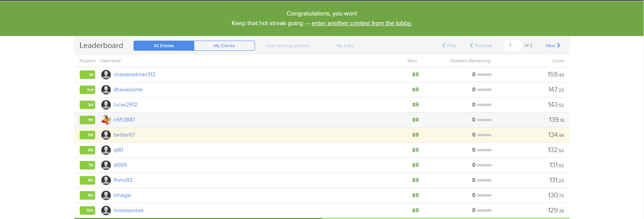Click score 159.40 in first row

tap(556, 75)
